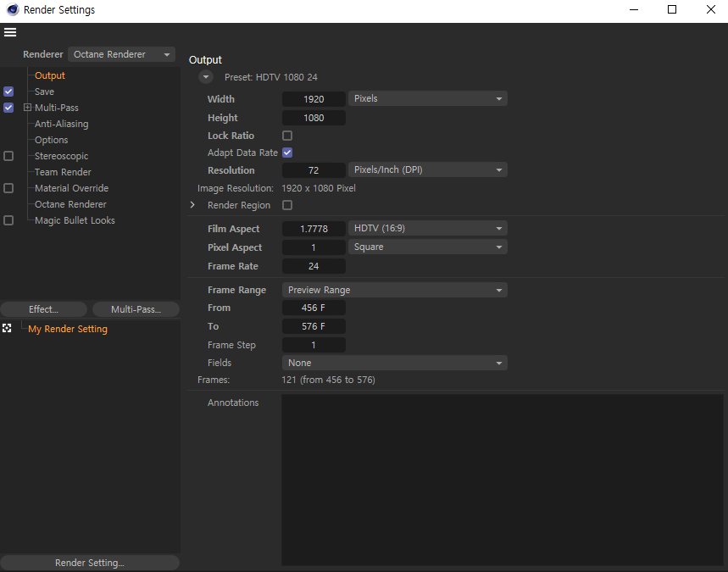
Task: Click the Resolution value field
Action: click(x=314, y=170)
